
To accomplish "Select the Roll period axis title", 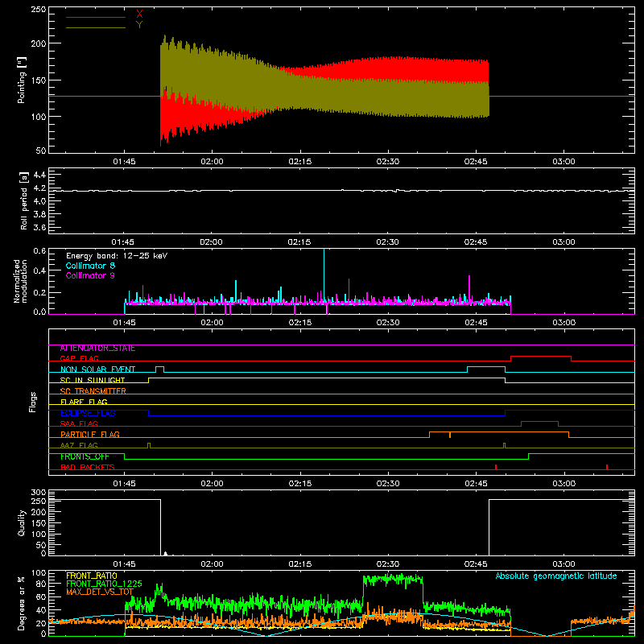I will 23,200.
